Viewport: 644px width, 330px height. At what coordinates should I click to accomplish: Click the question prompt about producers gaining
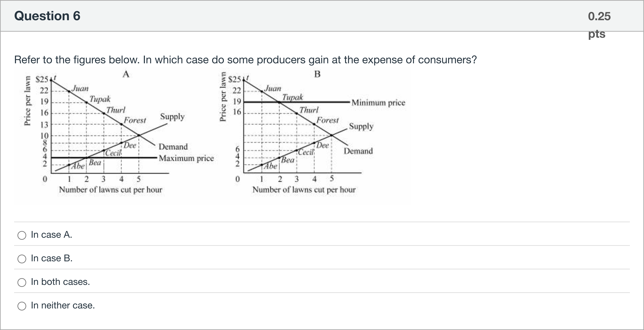[246, 60]
